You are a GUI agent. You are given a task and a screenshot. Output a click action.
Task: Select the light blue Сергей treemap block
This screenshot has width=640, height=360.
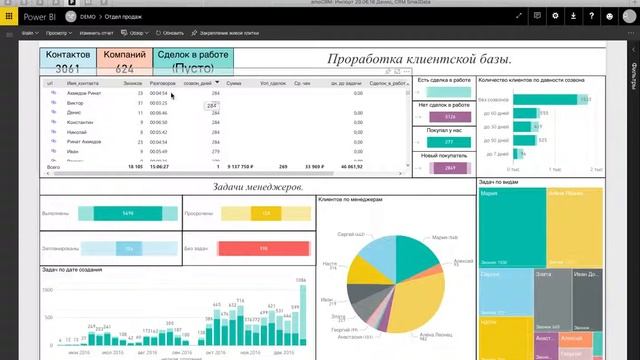506,292
